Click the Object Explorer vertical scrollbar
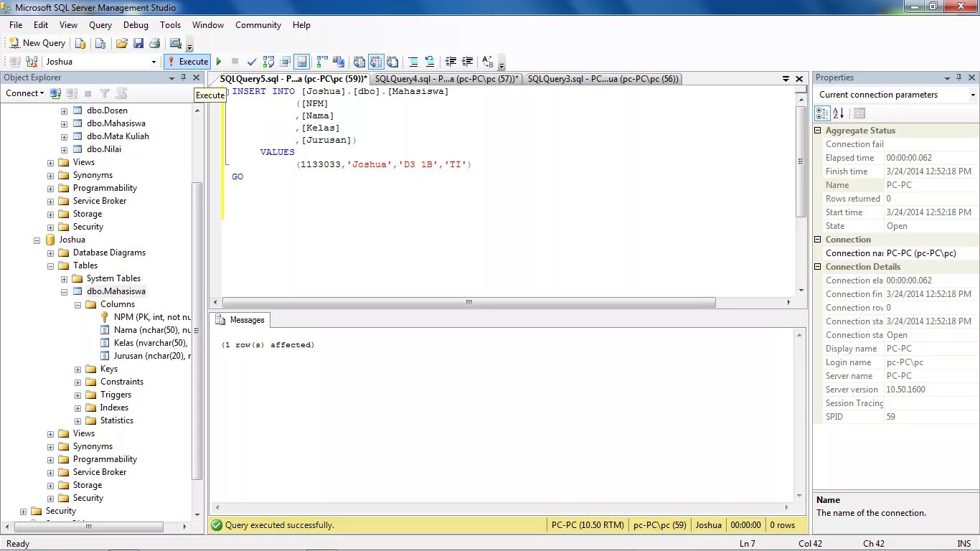980x551 pixels. [198, 332]
